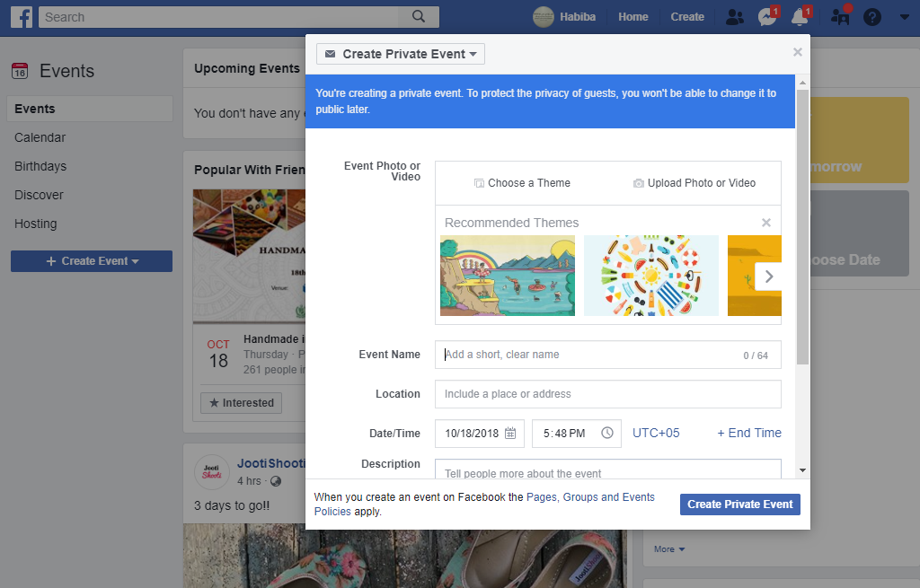Screen dimensions: 920x588
Task: Go to Home in top navigation
Action: (x=633, y=17)
